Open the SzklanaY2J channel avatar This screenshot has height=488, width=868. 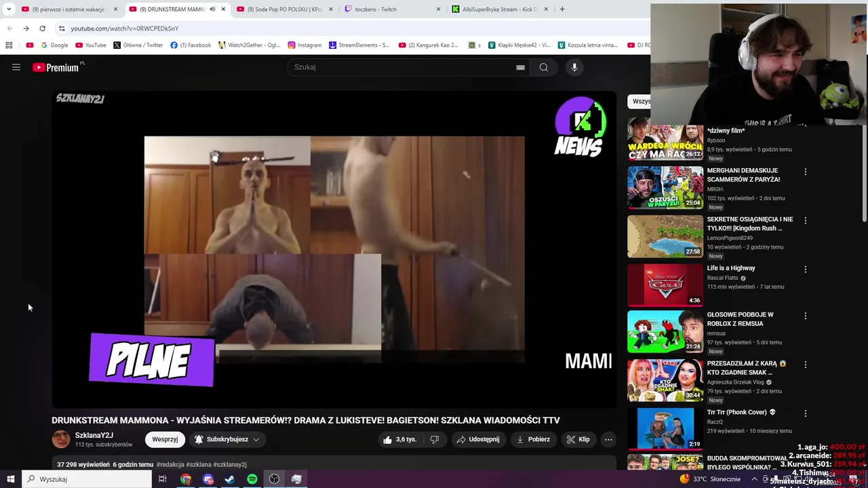[x=61, y=439]
